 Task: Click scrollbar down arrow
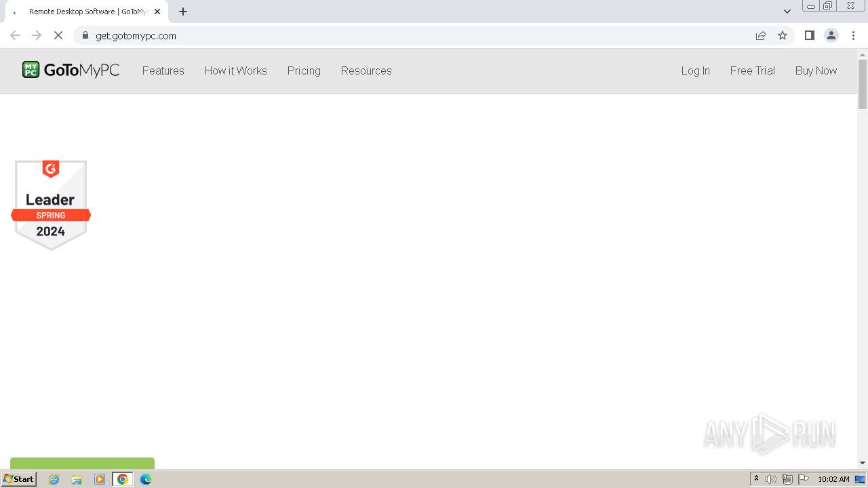(863, 463)
